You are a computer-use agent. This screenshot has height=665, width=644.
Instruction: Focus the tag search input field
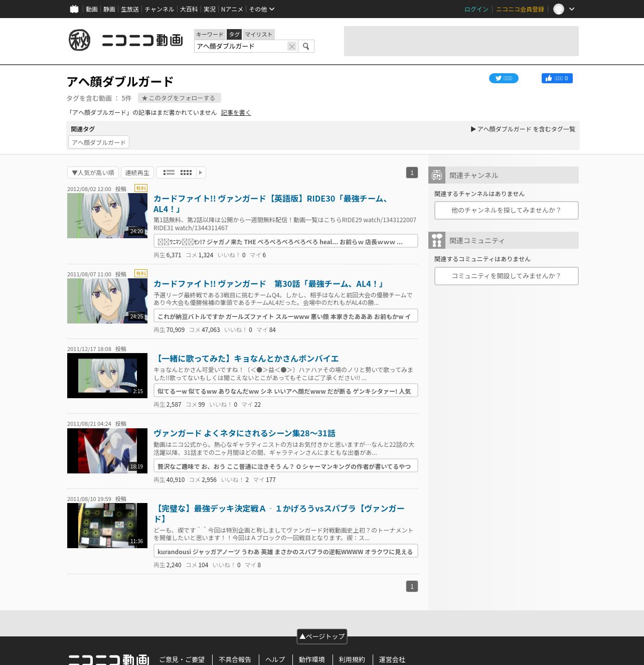(x=241, y=46)
